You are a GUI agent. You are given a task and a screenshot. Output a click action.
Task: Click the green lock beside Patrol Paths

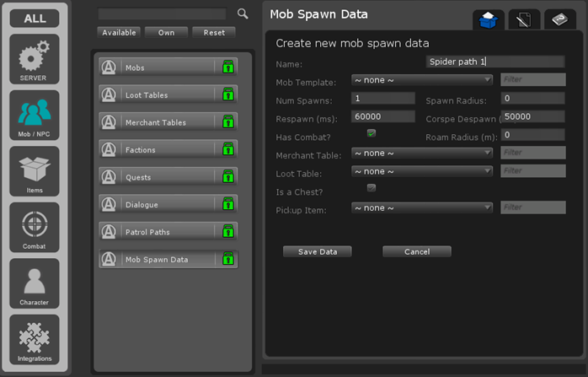(227, 232)
